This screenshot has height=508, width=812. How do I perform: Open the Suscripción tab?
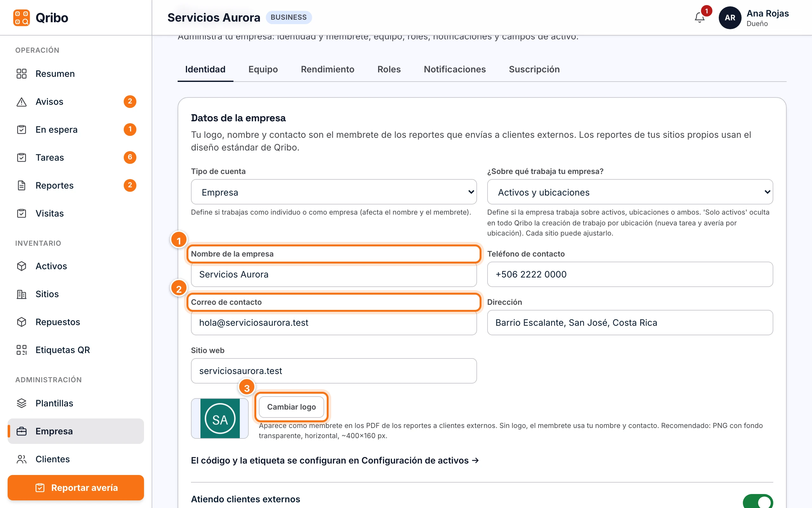[x=534, y=69]
